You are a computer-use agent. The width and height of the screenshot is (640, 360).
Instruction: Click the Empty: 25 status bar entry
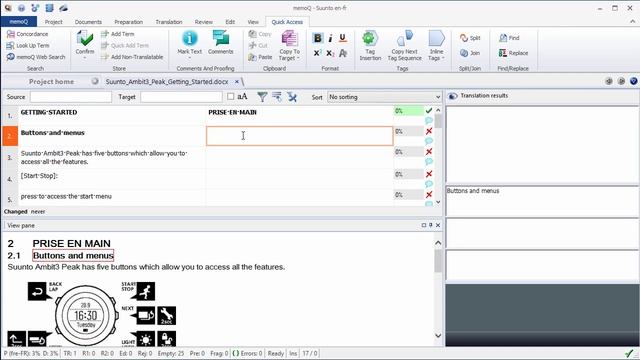(171, 353)
